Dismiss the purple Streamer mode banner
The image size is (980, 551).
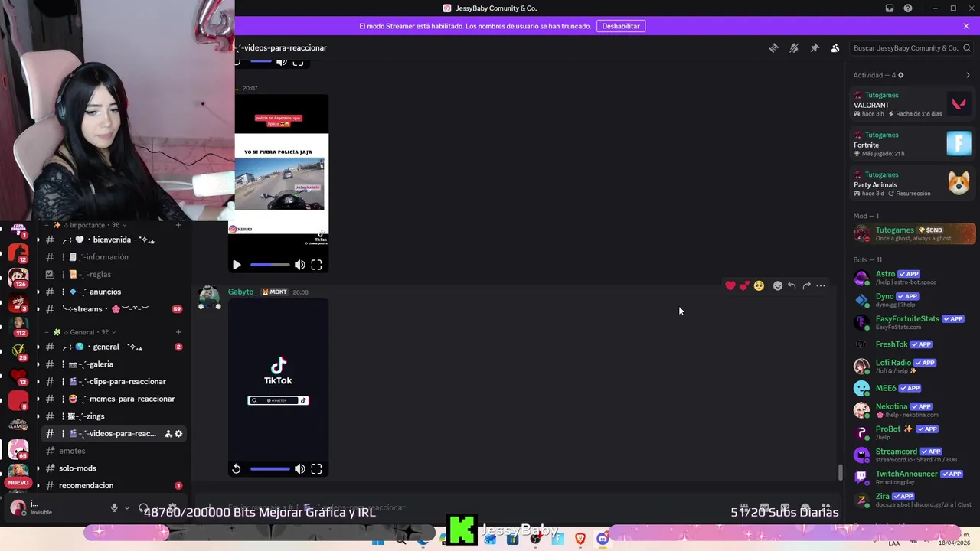click(966, 26)
